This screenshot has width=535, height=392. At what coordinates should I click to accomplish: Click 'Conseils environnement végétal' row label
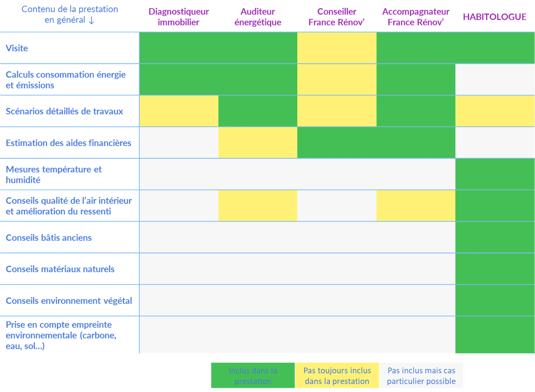(x=69, y=301)
